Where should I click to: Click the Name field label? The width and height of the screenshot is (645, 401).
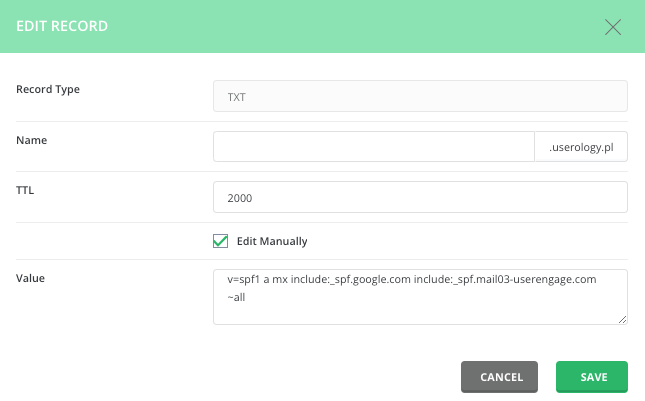click(32, 140)
